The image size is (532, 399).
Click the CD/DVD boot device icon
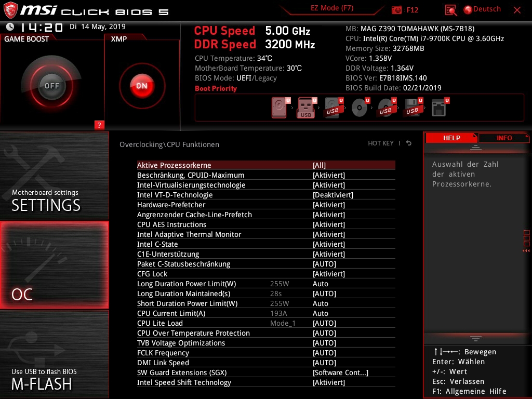361,108
